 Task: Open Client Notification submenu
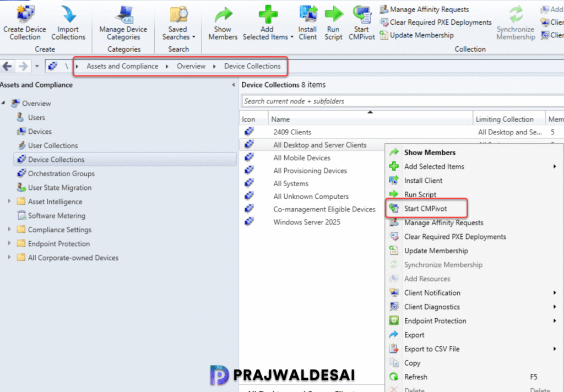tap(473, 293)
